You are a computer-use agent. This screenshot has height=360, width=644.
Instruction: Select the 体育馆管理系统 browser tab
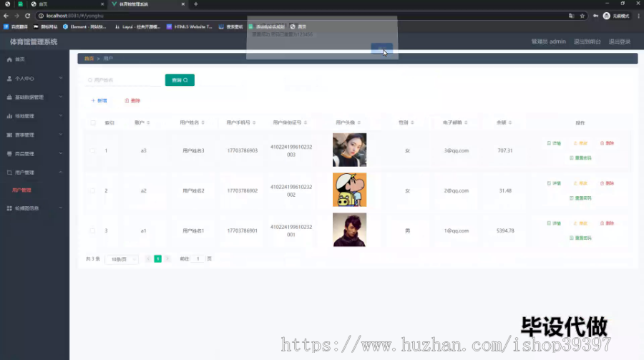tap(148, 4)
